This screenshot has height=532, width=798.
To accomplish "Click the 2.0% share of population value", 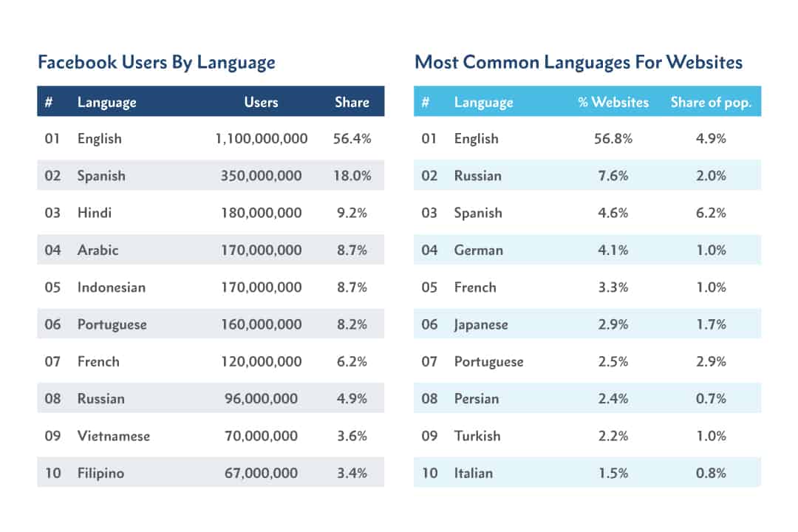I will [x=711, y=176].
